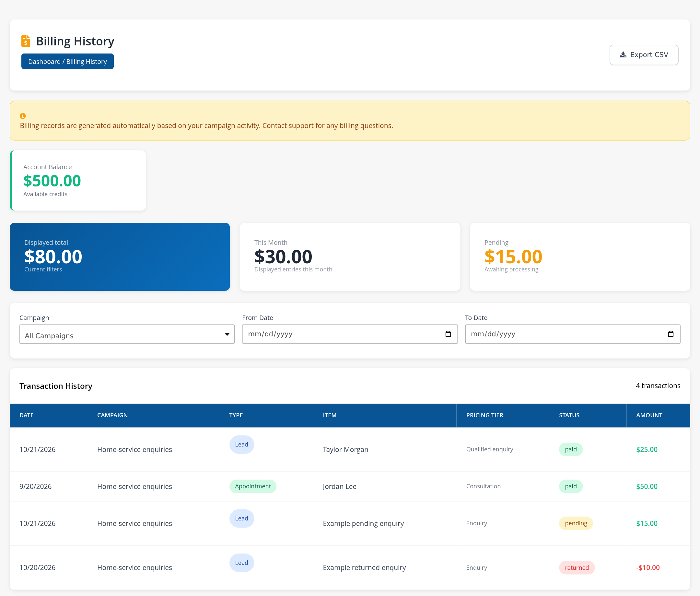Viewport: 700px width, 596px height.
Task: Click the paid status in Taylor Morgan row
Action: tap(571, 449)
